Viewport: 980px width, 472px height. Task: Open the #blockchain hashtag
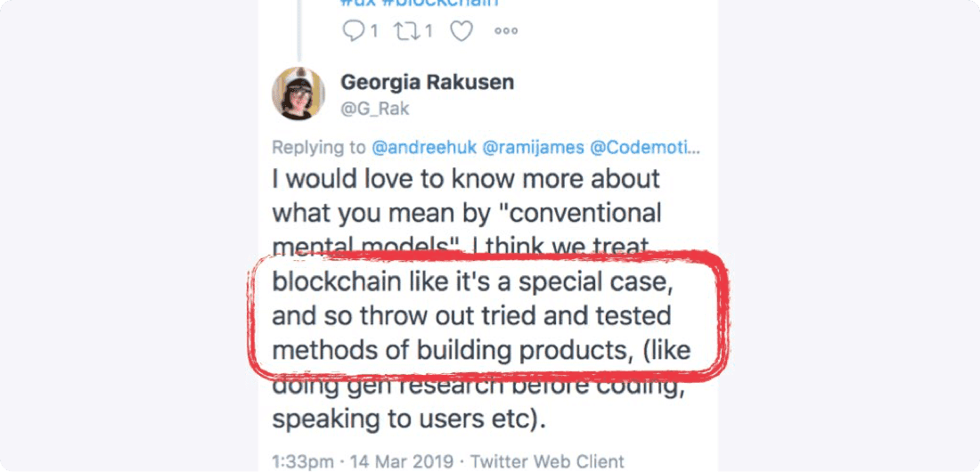pyautogui.click(x=448, y=3)
